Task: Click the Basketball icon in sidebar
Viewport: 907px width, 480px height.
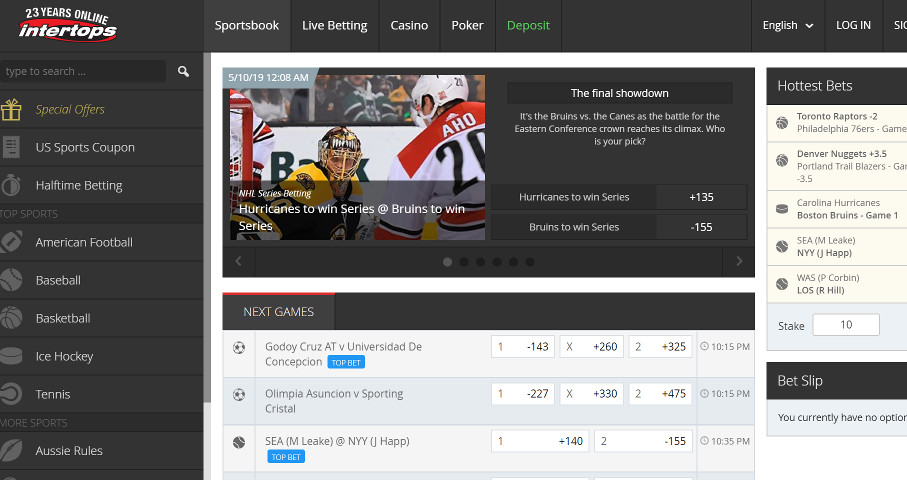Action: click(10, 318)
